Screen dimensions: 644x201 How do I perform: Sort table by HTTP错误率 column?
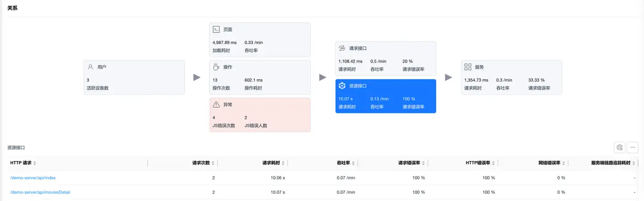tap(494, 163)
